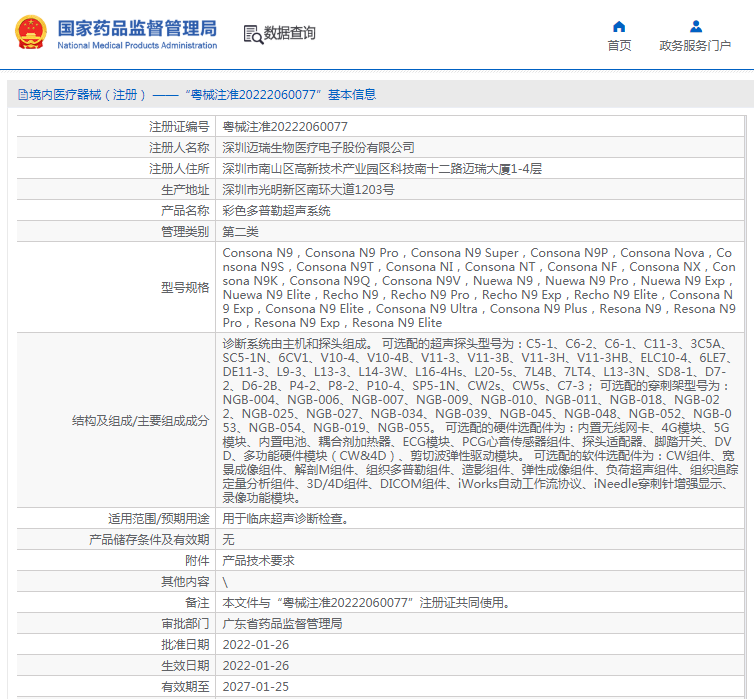Click the person icon above 政务服务门户
Screen dimensions: 754x699
695,26
